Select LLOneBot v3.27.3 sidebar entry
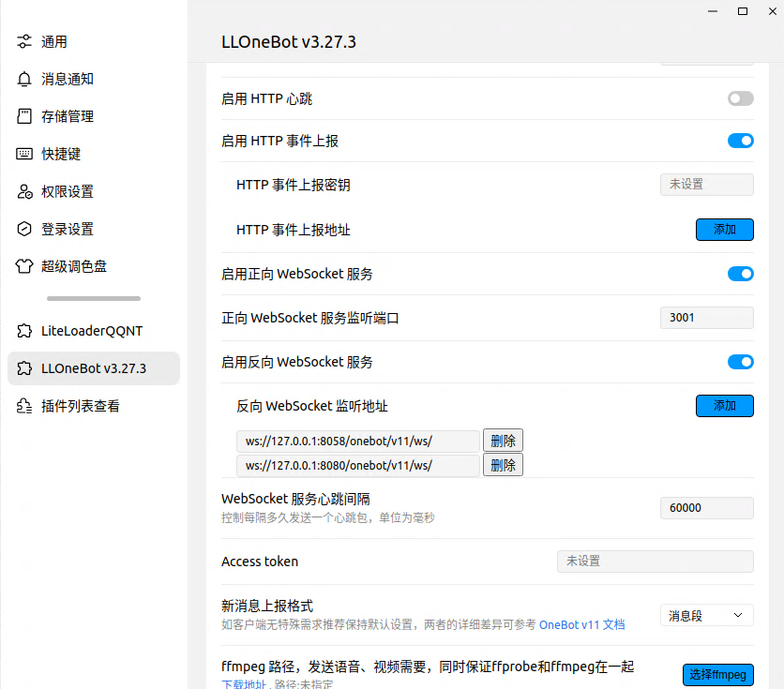The width and height of the screenshot is (784, 689). coord(93,368)
